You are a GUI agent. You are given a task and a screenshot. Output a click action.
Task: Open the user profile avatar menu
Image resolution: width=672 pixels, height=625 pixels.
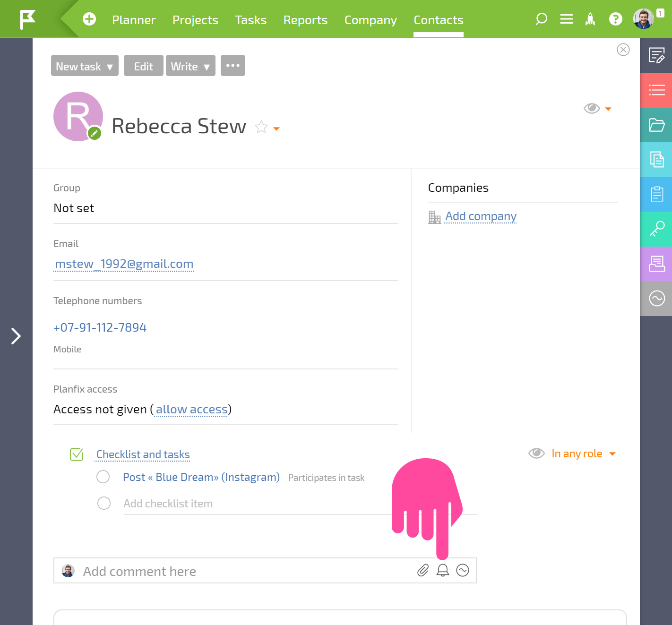tap(643, 19)
